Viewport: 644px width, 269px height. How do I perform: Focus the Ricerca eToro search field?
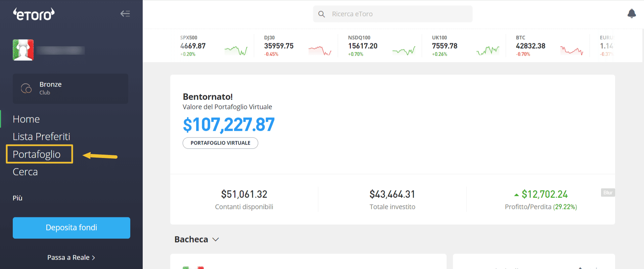[393, 14]
